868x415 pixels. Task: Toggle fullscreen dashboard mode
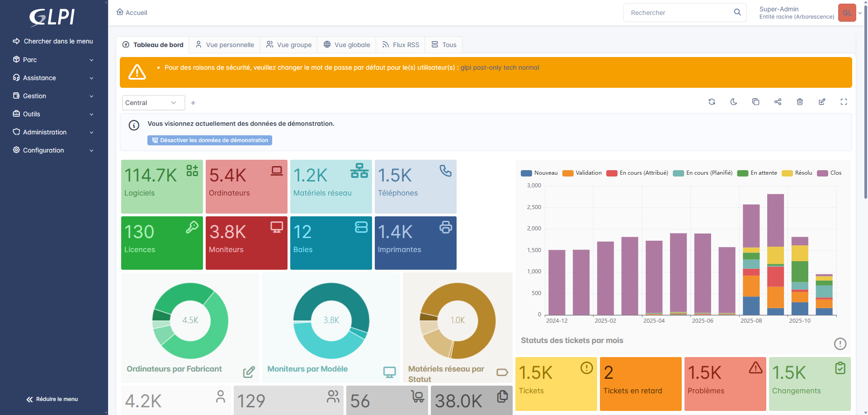click(844, 102)
